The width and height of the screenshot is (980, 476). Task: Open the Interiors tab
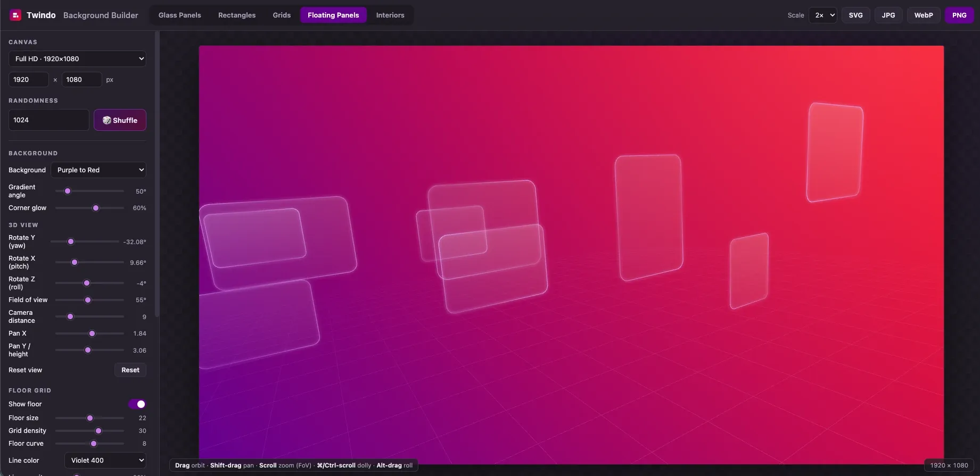coord(390,15)
